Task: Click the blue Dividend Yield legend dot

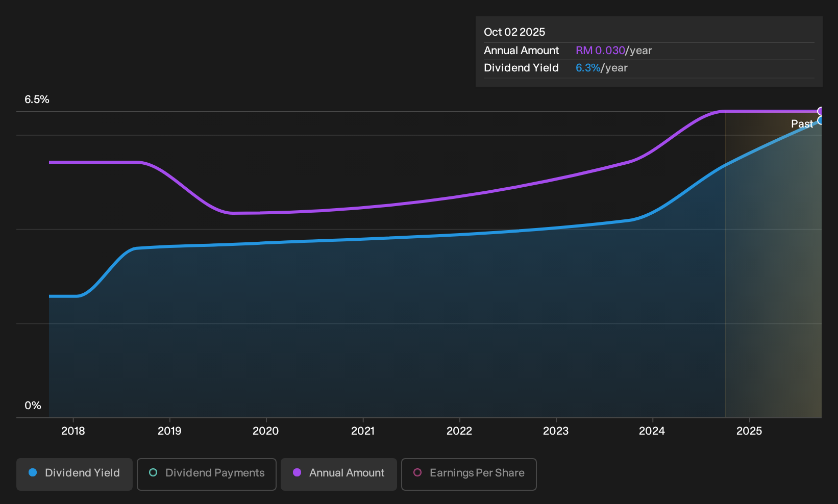Action: [33, 472]
